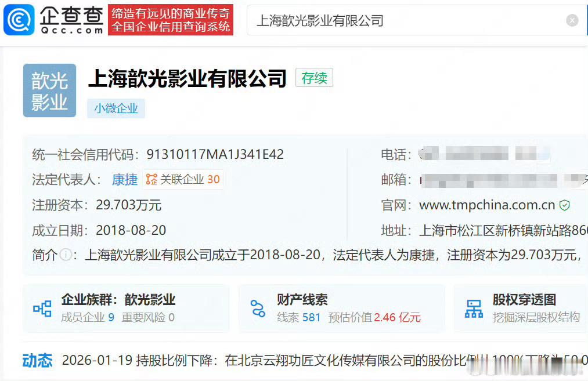
Task: Click the Qcc.com logo icon
Action: pos(19,20)
